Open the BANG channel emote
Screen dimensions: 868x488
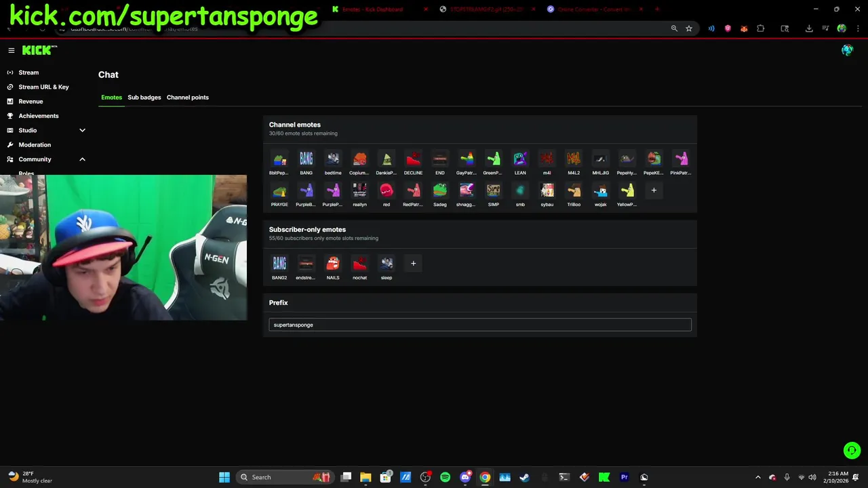click(306, 159)
